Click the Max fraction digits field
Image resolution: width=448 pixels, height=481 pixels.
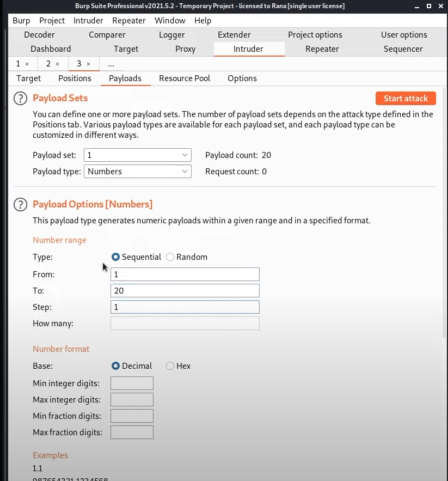pyautogui.click(x=132, y=432)
